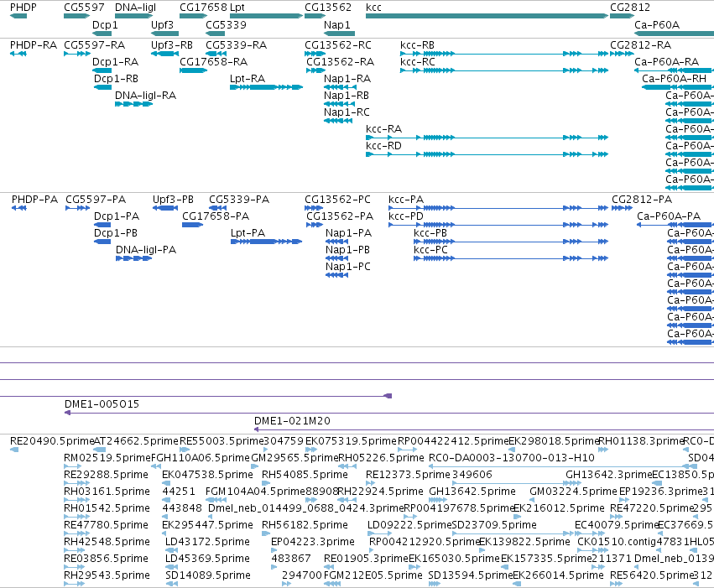Click the CG2812 gene label
Screen dimensions: 714x588
630,8
